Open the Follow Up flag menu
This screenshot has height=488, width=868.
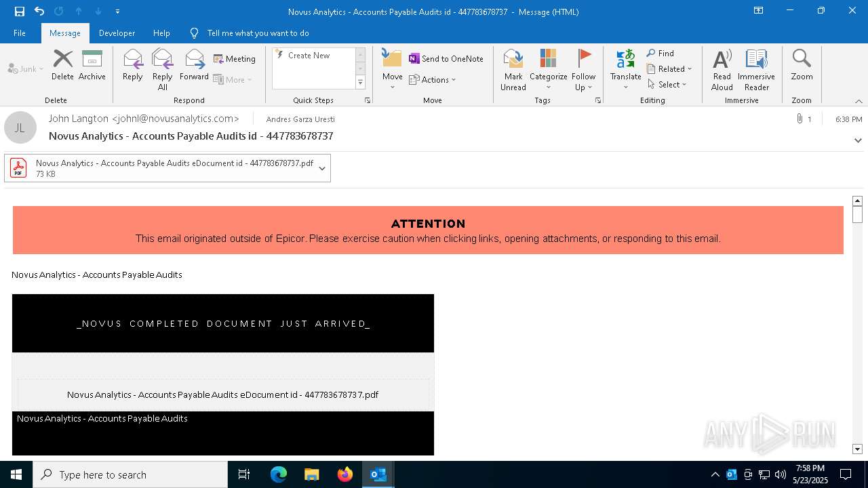[x=583, y=70]
